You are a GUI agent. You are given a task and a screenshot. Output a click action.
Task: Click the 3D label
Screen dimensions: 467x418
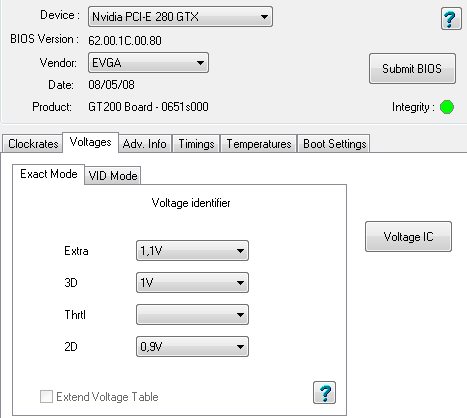[x=71, y=283]
